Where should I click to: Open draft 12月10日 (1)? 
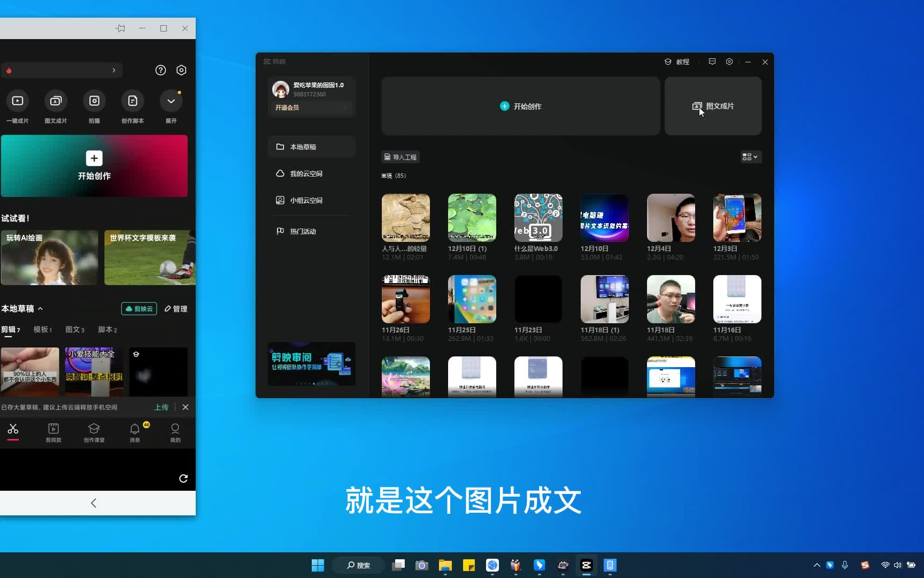472,218
